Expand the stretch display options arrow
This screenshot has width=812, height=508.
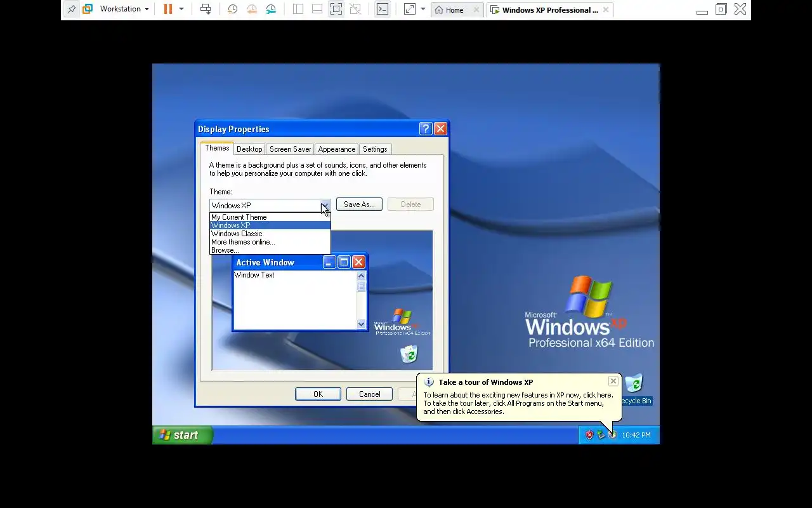click(x=423, y=10)
